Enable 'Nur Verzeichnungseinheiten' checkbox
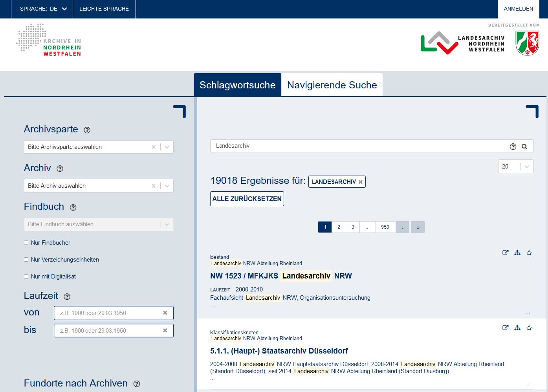This screenshot has height=392, width=548. tap(26, 260)
